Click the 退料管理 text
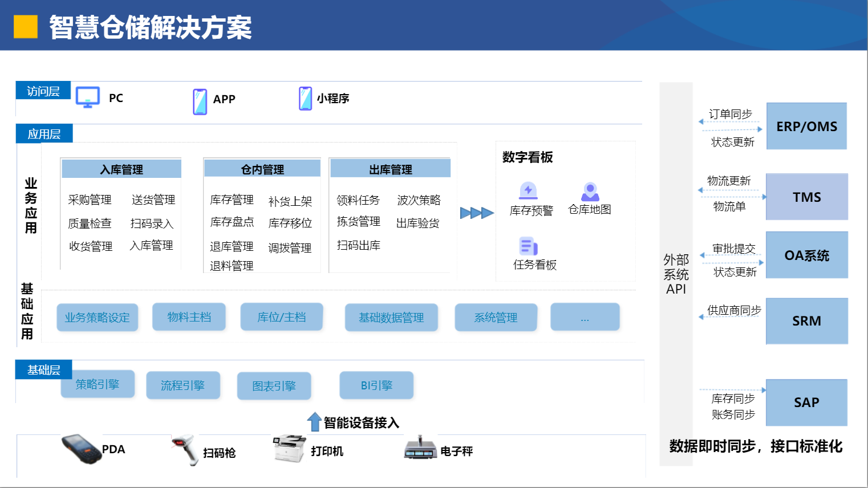The height and width of the screenshot is (488, 868). (232, 266)
